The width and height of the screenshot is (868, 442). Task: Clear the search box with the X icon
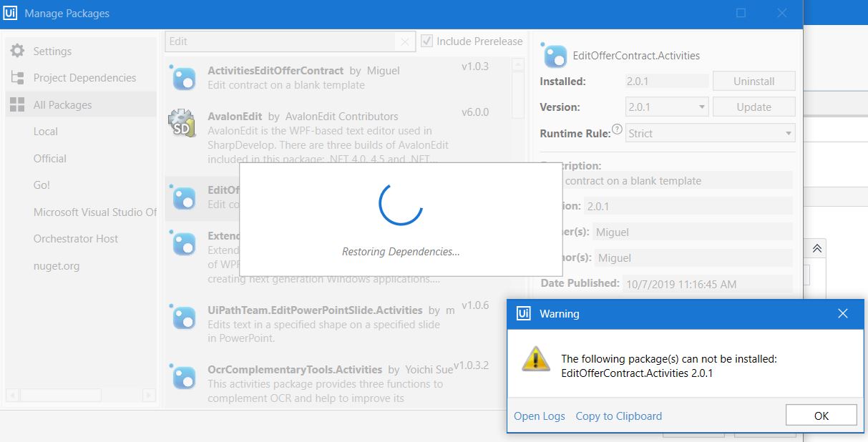pyautogui.click(x=405, y=41)
